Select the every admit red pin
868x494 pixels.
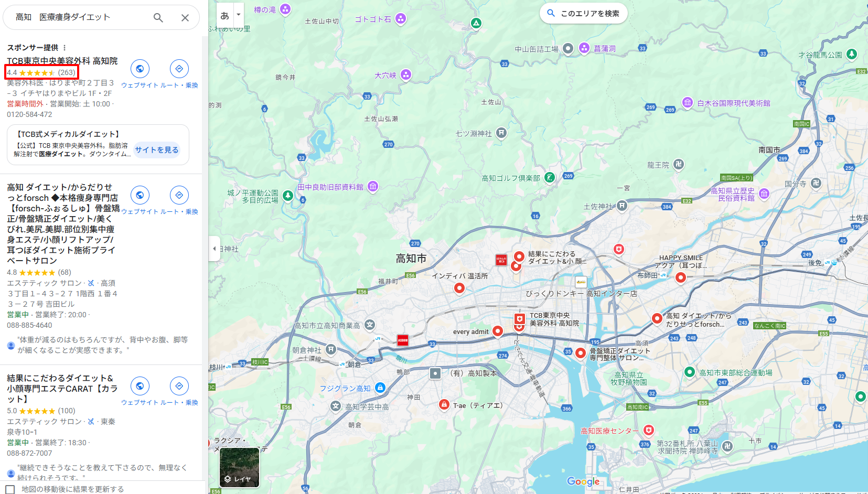click(498, 331)
